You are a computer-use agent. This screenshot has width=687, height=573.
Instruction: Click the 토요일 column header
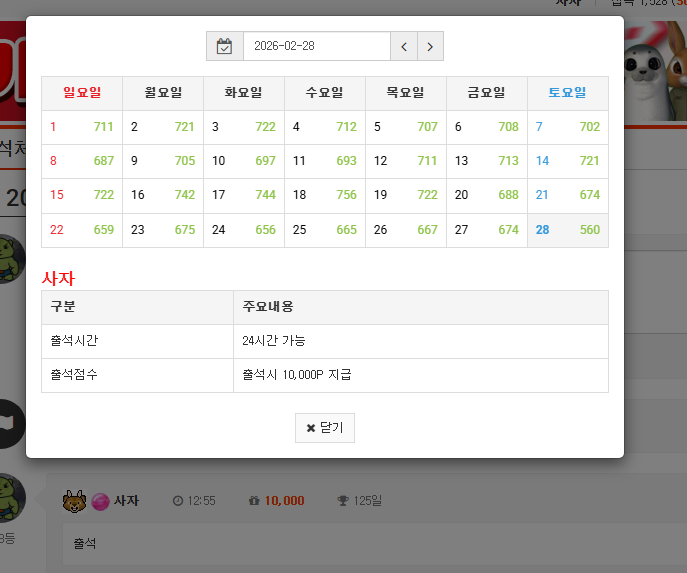point(567,93)
